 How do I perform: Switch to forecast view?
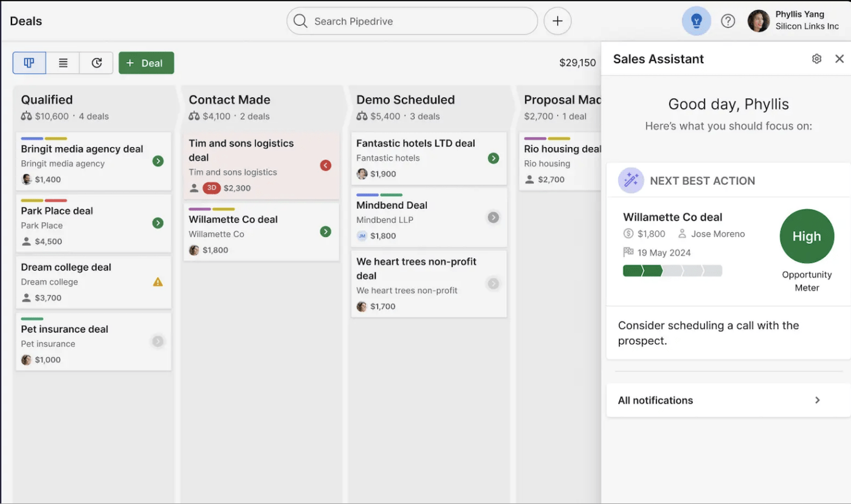(x=97, y=63)
